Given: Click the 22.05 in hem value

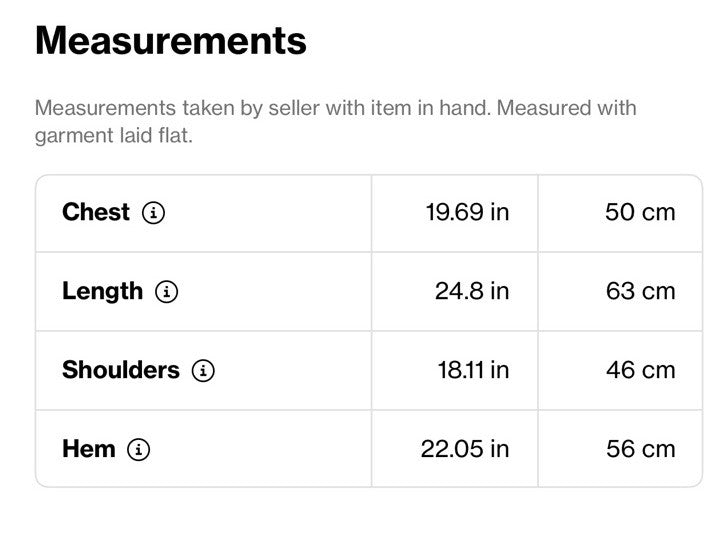Looking at the screenshot, I should click(x=465, y=449).
